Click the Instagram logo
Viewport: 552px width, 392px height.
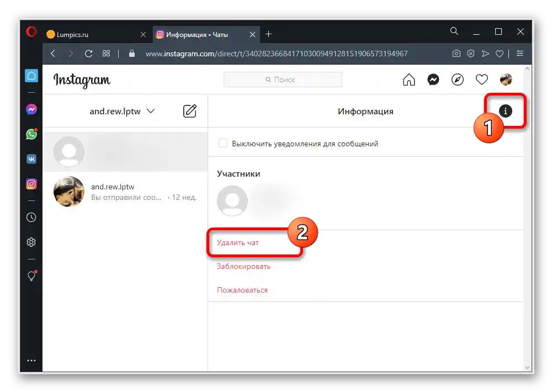tap(82, 80)
